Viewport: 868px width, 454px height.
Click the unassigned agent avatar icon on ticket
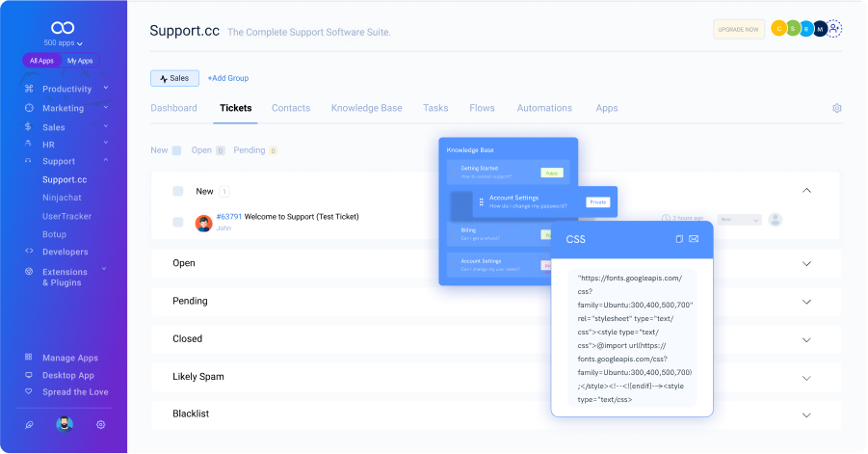776,220
